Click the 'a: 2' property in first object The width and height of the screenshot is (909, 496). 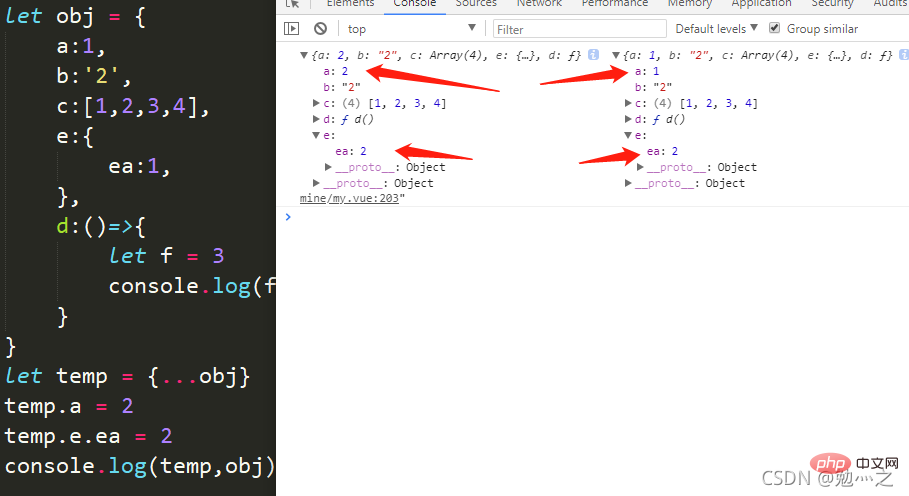coord(336,71)
